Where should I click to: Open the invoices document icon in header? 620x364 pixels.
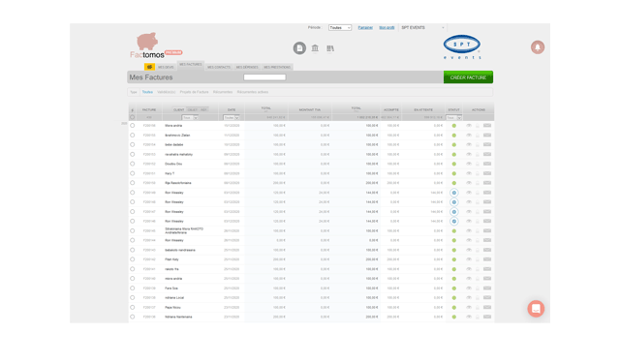299,48
